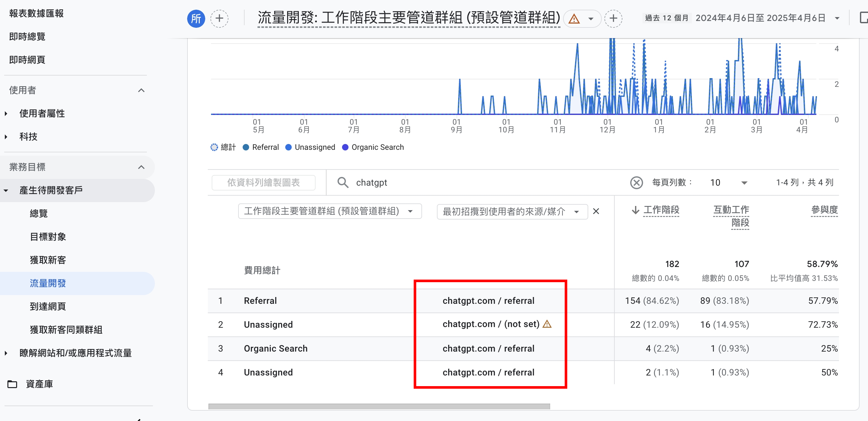Add filter with dashed plus after title
Viewport: 868px width, 421px height.
click(x=613, y=18)
